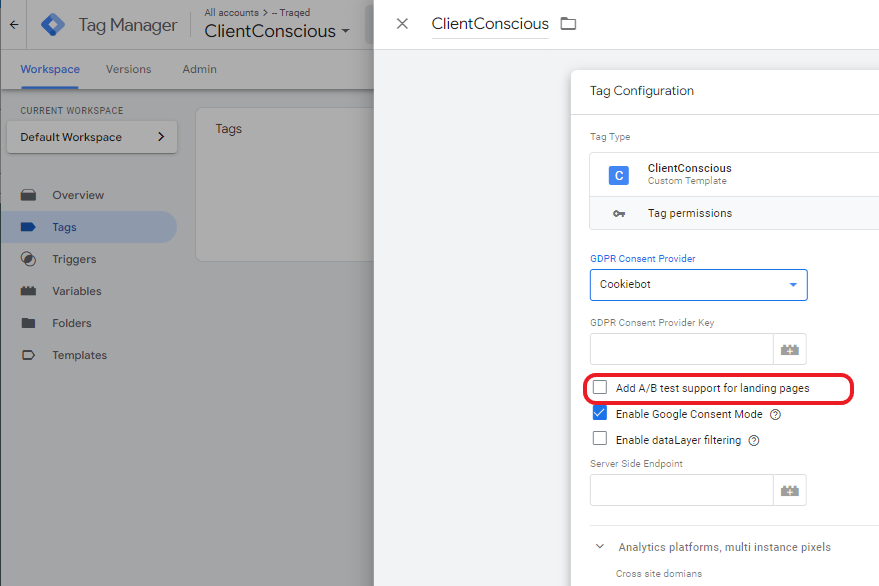
Task: Uncheck Enable Google Consent Mode
Action: tap(600, 413)
